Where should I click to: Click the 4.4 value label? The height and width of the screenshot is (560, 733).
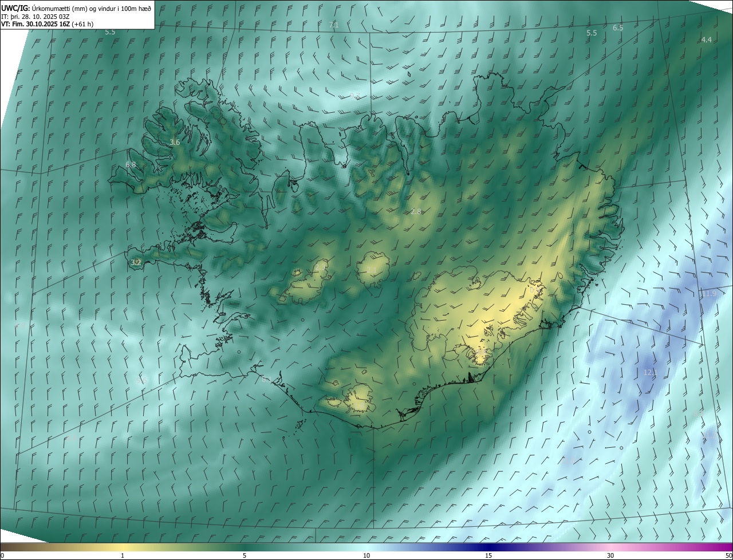tap(706, 40)
